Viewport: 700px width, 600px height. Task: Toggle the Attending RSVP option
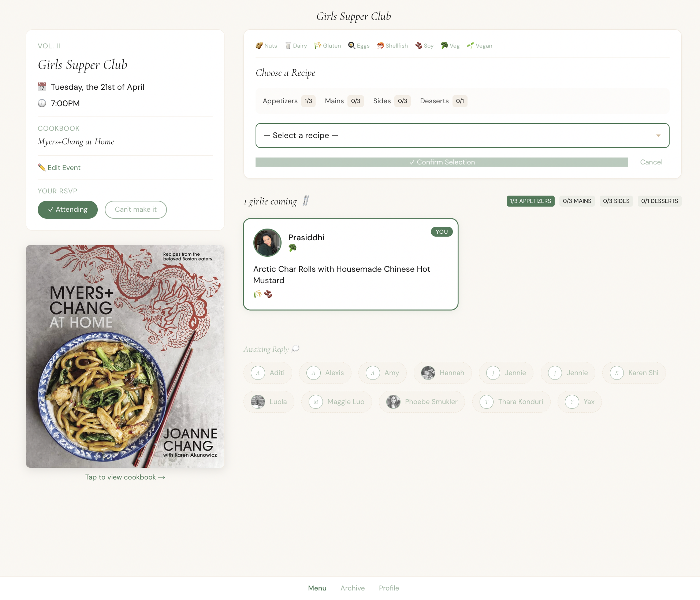pos(67,210)
